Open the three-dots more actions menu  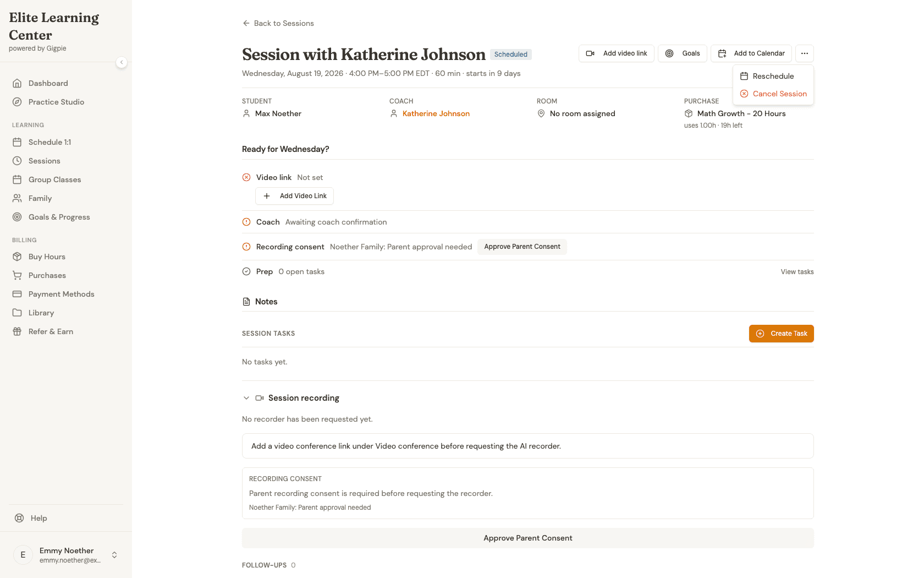point(805,53)
